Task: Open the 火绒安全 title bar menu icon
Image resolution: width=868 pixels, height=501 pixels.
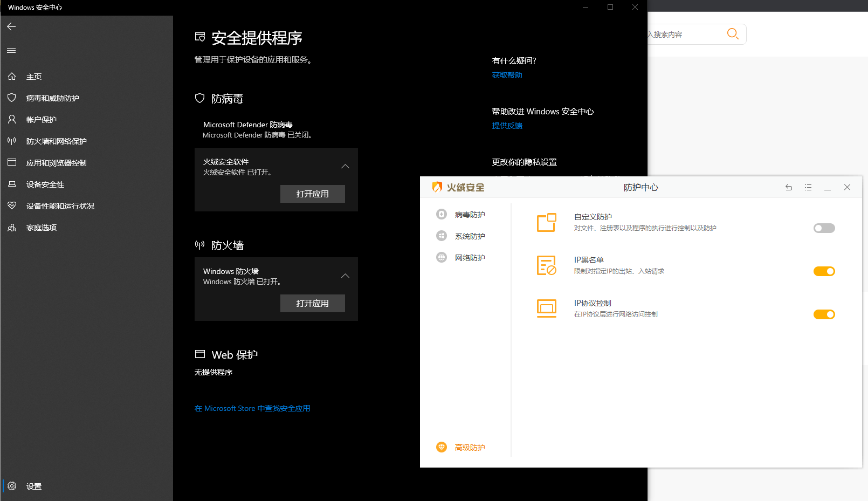Action: (808, 188)
